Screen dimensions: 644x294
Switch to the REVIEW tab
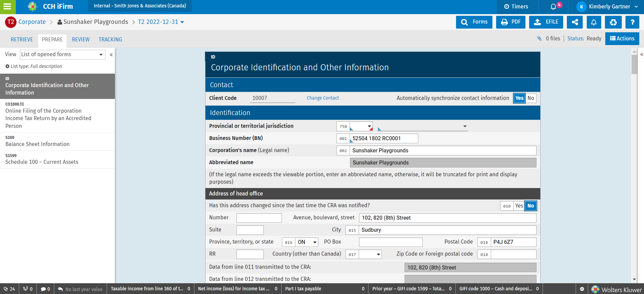click(x=80, y=40)
